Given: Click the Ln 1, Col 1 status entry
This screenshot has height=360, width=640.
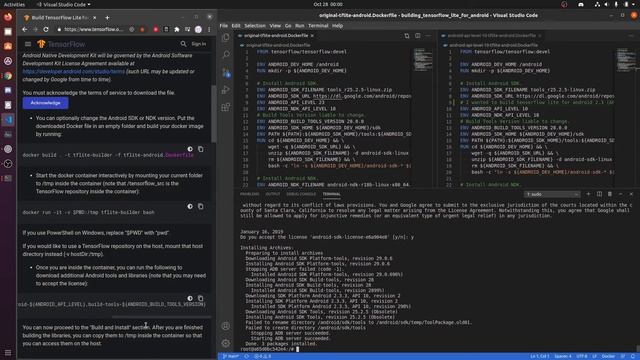Looking at the screenshot, I should [x=540, y=356].
